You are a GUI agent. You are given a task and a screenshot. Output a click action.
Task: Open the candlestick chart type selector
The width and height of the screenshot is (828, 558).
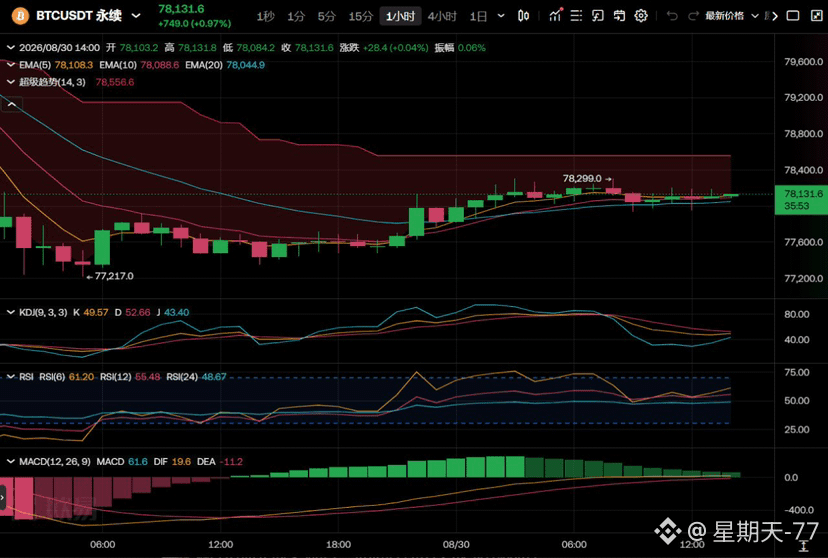523,16
